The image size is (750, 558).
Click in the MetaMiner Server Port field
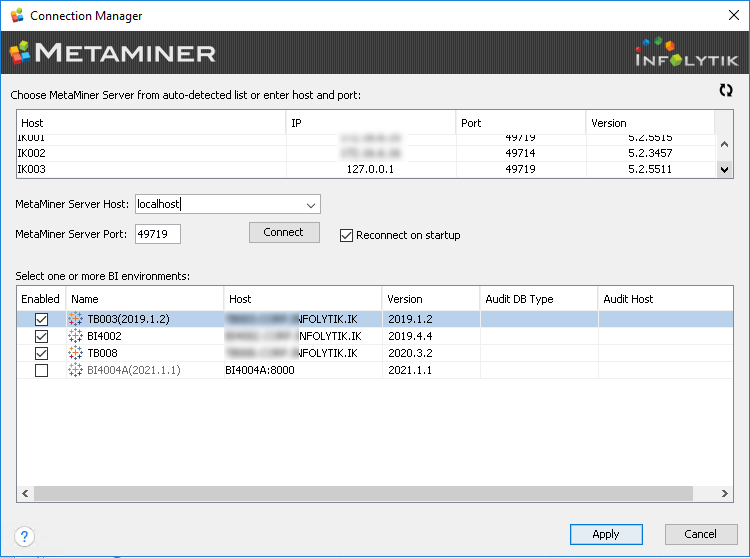pyautogui.click(x=158, y=234)
